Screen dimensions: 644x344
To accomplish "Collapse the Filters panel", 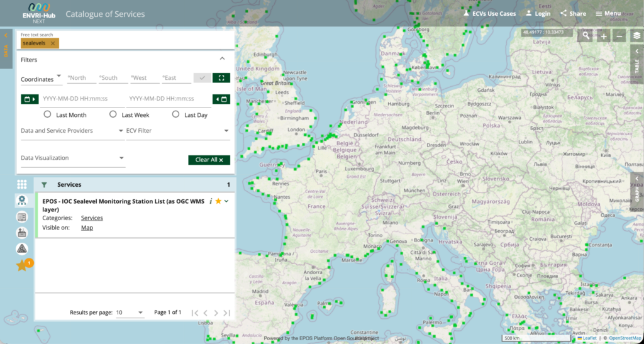I will point(222,59).
